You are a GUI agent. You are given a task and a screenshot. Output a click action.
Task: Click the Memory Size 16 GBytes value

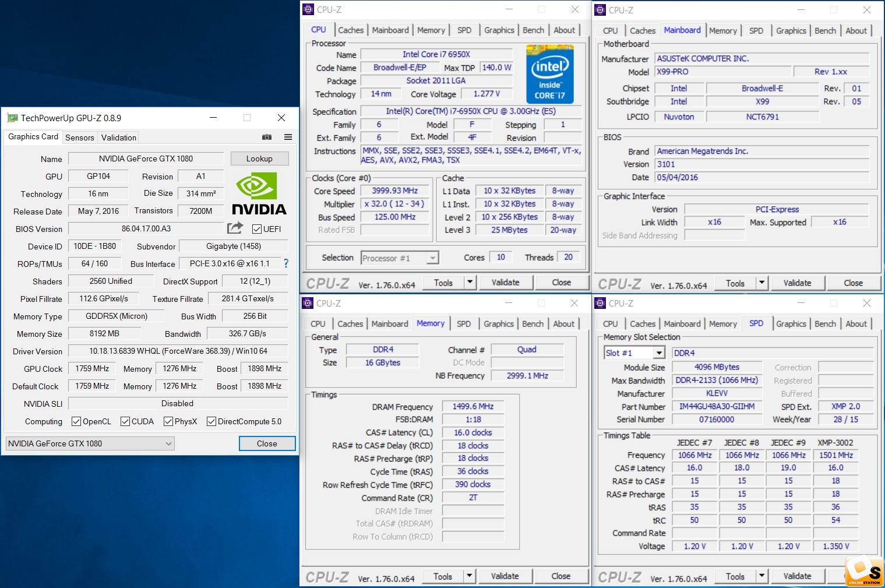point(383,362)
